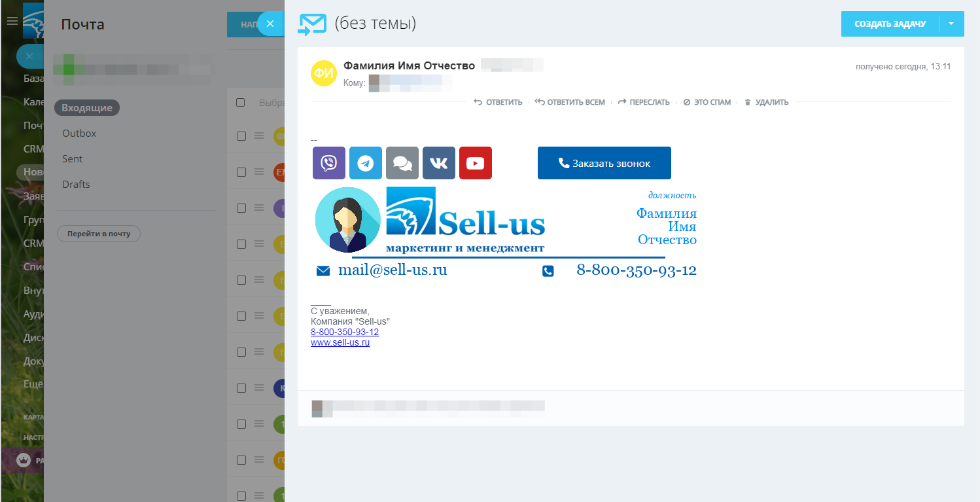
Task: Click the woman avatar picture in signature
Action: pyautogui.click(x=347, y=220)
